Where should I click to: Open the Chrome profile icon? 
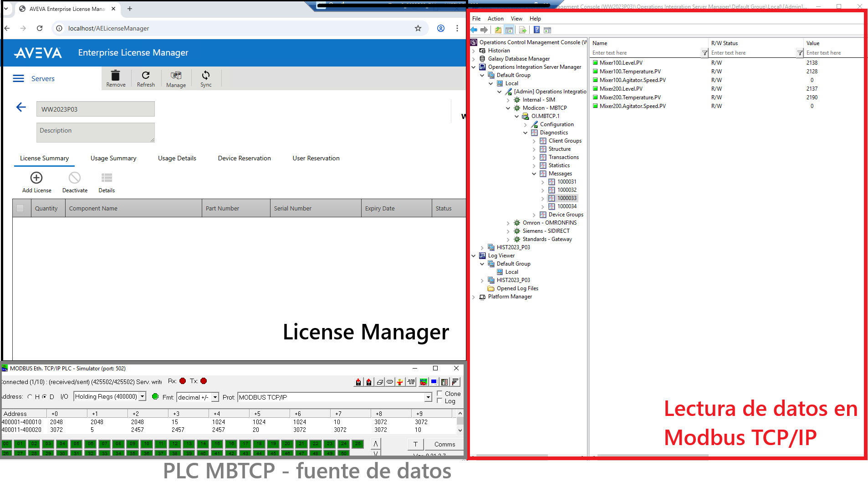click(x=441, y=28)
